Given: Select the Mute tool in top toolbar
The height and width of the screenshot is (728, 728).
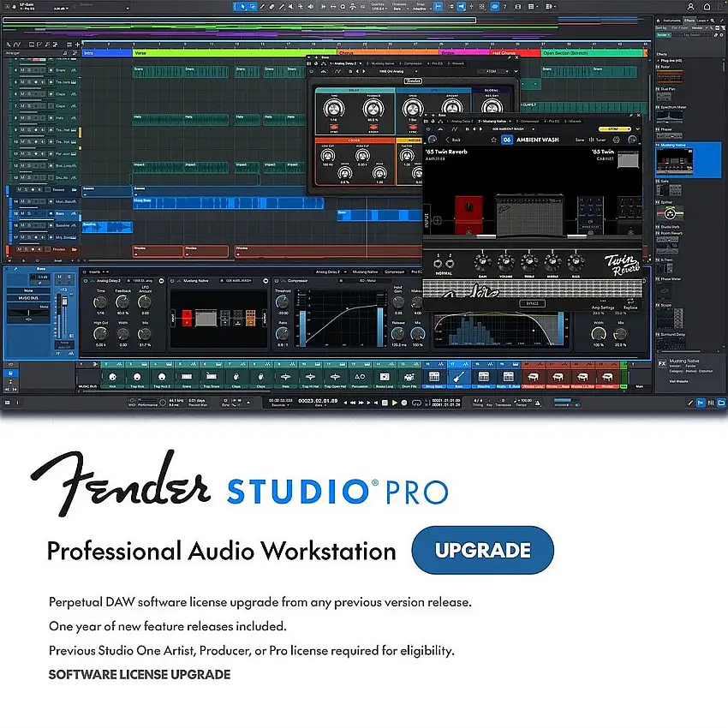Looking at the screenshot, I should [x=290, y=7].
